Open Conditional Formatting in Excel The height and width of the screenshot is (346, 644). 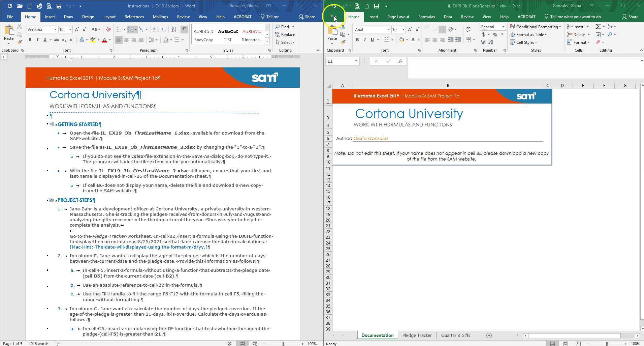pyautogui.click(x=535, y=27)
